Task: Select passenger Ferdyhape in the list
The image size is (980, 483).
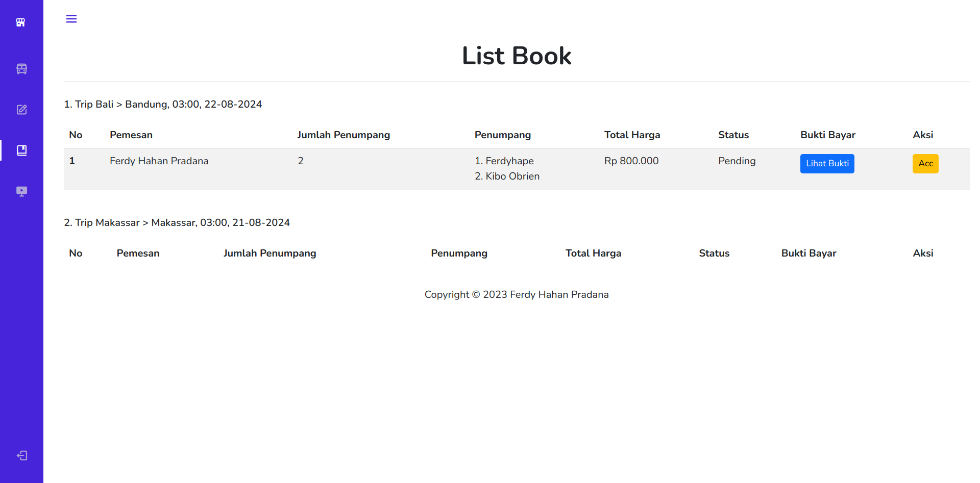Action: point(509,161)
